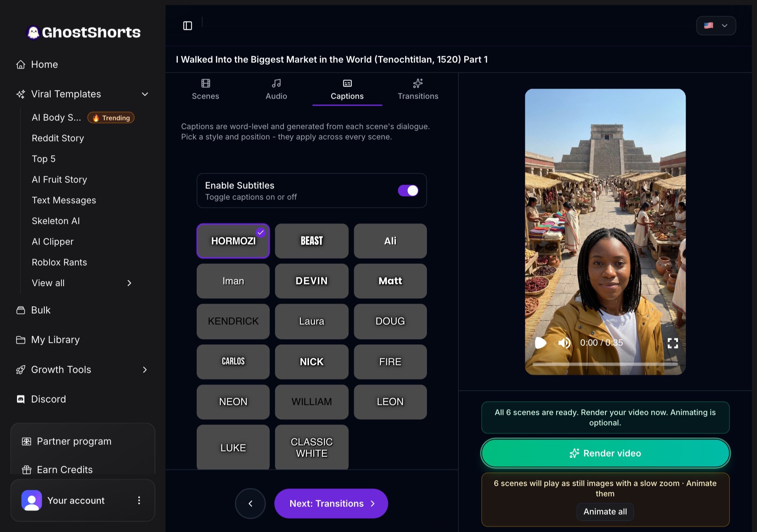Open the Partner program entry
This screenshot has height=532, width=757.
click(x=67, y=441)
